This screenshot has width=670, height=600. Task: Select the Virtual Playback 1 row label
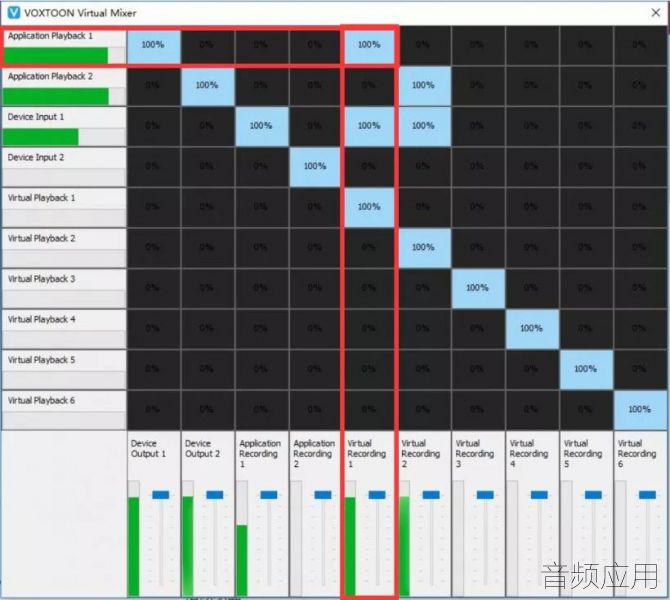click(41, 198)
